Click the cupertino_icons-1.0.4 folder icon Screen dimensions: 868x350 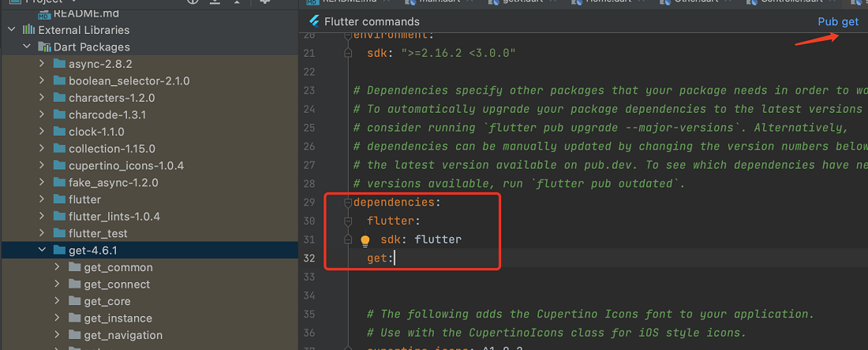click(59, 166)
